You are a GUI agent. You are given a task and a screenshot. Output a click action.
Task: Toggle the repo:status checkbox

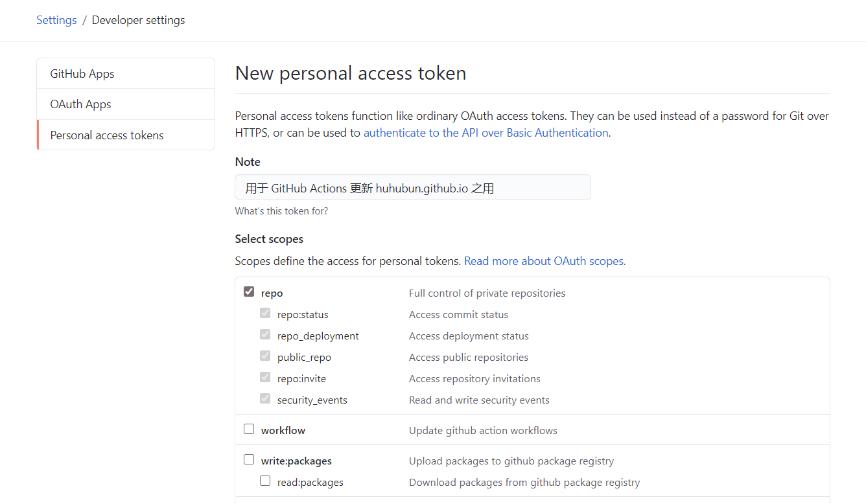pos(265,313)
